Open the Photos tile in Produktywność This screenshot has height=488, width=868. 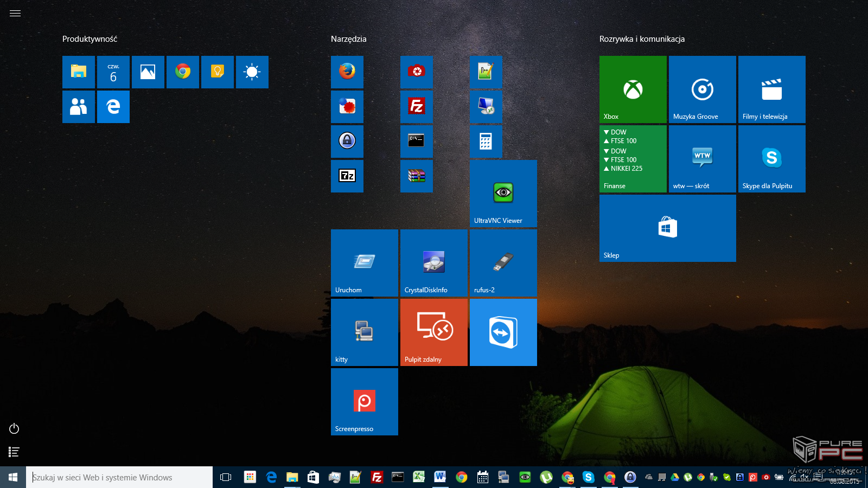pyautogui.click(x=148, y=72)
